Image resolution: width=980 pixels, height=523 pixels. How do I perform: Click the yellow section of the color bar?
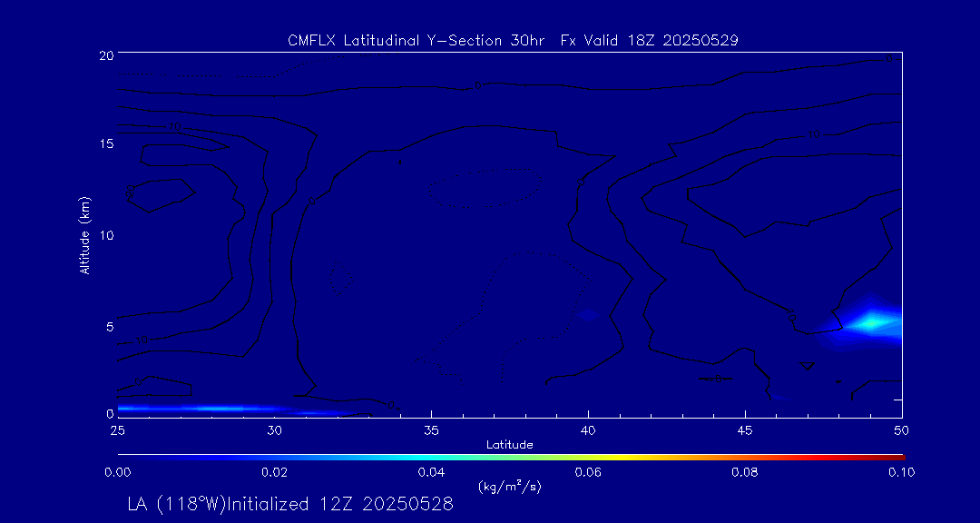click(x=626, y=455)
